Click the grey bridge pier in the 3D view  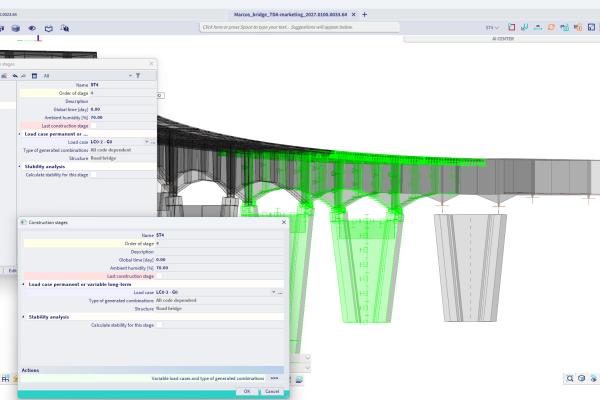[470, 267]
